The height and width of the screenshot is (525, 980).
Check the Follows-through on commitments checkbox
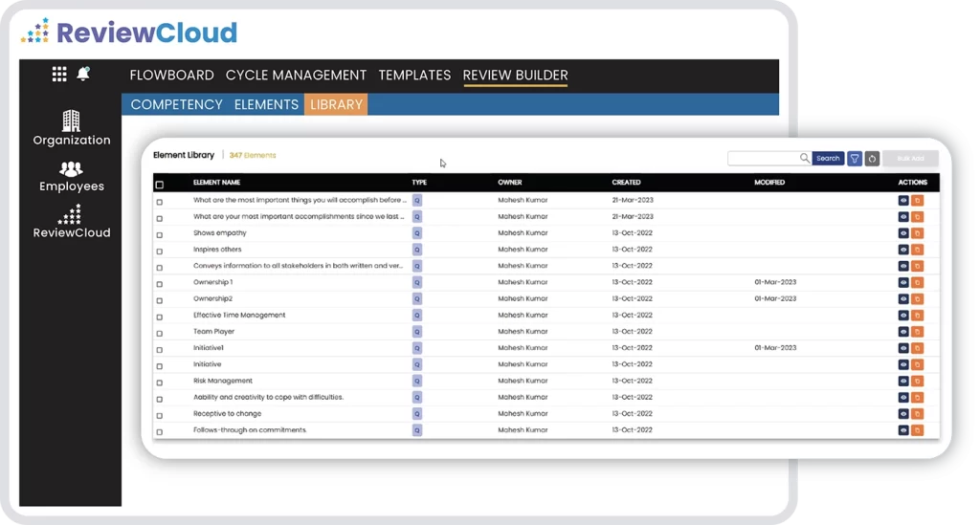160,432
